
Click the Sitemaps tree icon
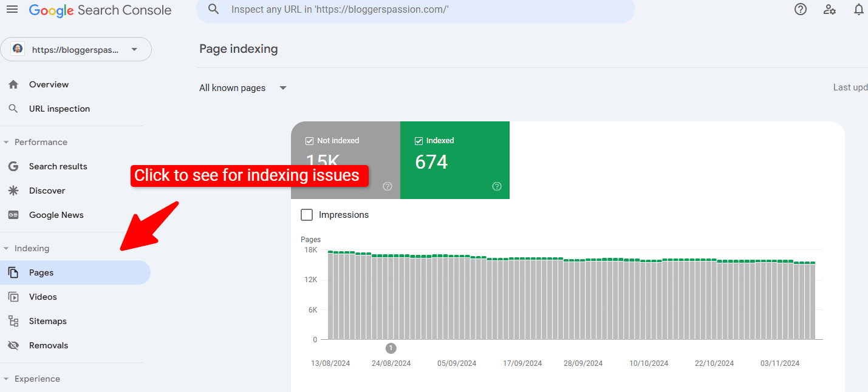pos(13,321)
